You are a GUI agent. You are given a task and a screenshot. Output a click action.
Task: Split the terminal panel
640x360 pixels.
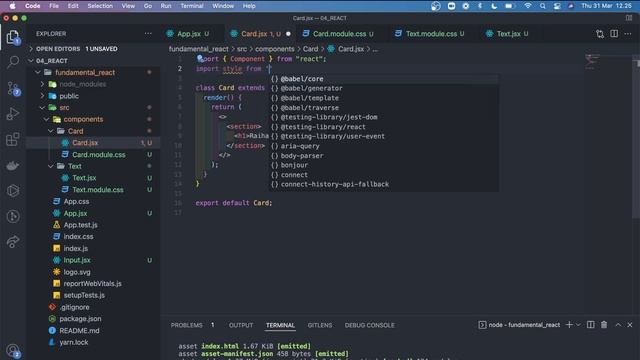(591, 325)
